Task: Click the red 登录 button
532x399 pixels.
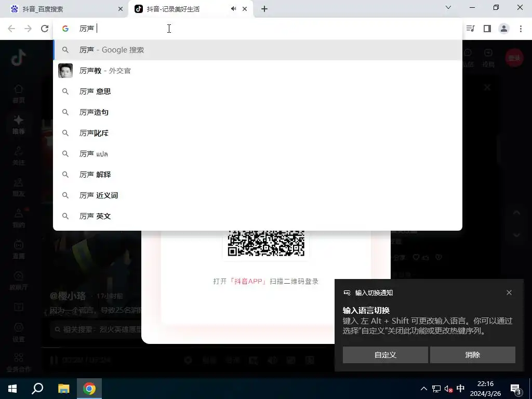Action: click(514, 58)
